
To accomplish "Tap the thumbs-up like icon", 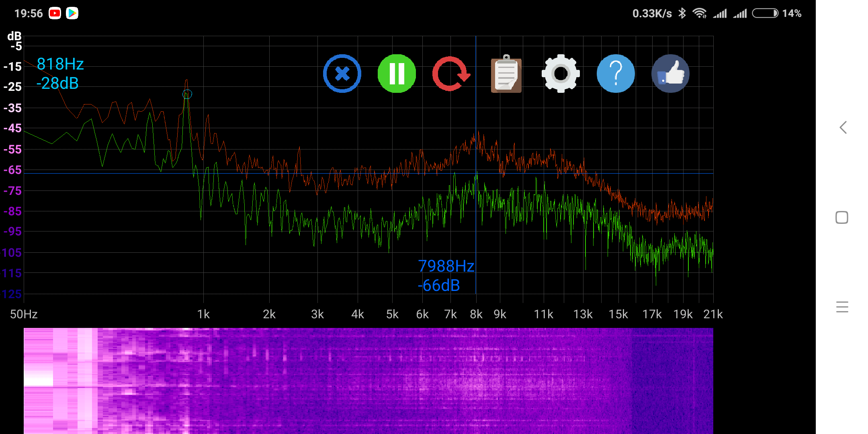I will click(670, 74).
